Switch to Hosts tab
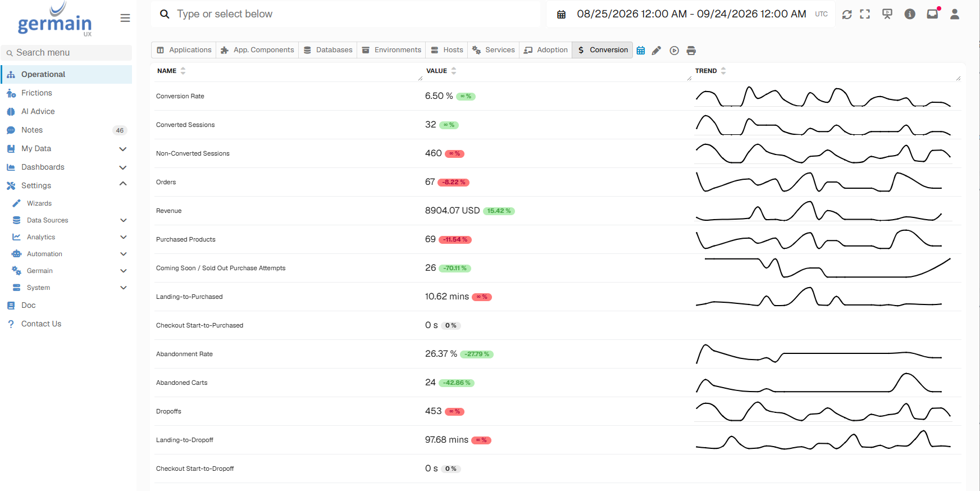980x491 pixels. (x=447, y=50)
